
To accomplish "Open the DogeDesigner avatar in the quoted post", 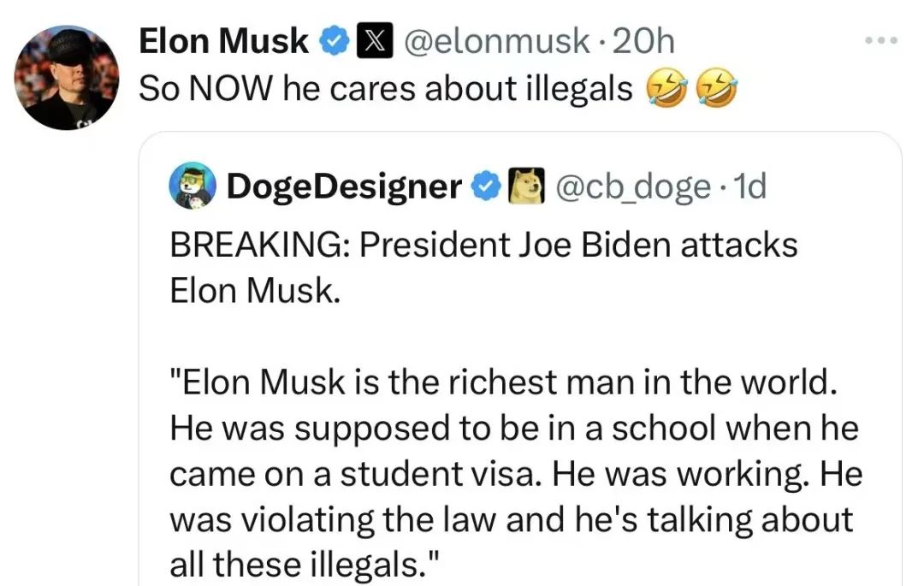I will 193,186.
